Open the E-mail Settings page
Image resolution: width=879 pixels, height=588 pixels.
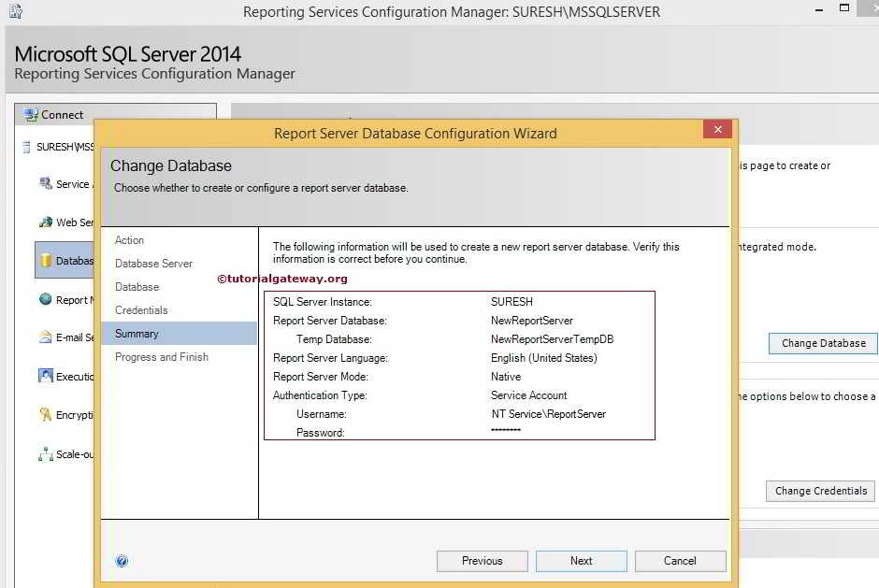pyautogui.click(x=69, y=337)
